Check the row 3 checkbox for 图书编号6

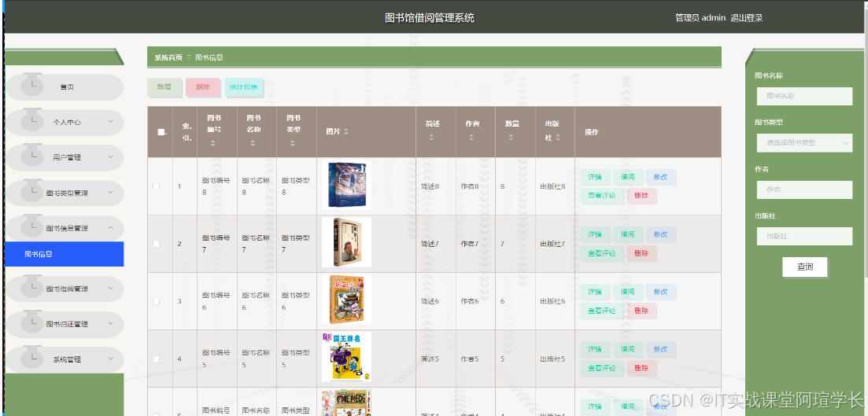[156, 301]
